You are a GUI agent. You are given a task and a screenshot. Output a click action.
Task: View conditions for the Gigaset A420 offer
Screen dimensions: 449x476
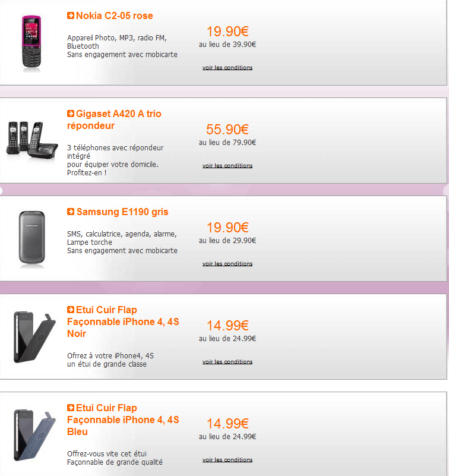point(227,166)
